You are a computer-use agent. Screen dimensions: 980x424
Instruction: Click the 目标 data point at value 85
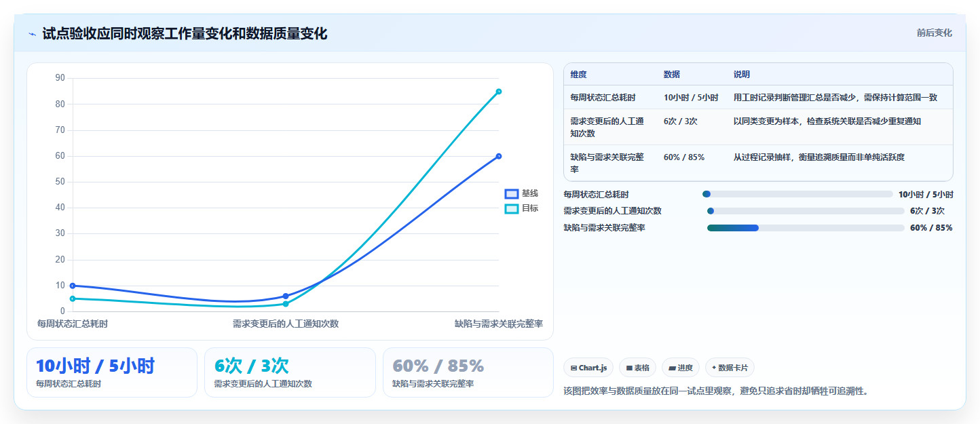[x=499, y=92]
